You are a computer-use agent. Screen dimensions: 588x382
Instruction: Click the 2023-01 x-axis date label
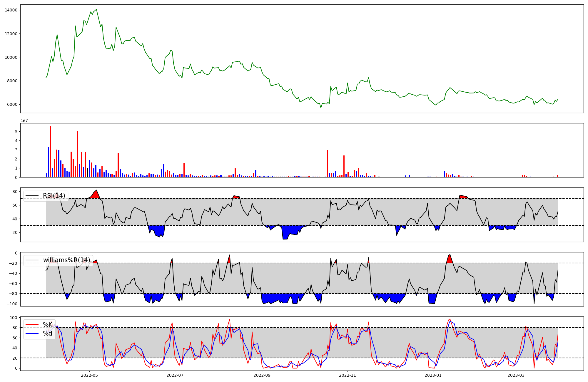[x=433, y=375]
